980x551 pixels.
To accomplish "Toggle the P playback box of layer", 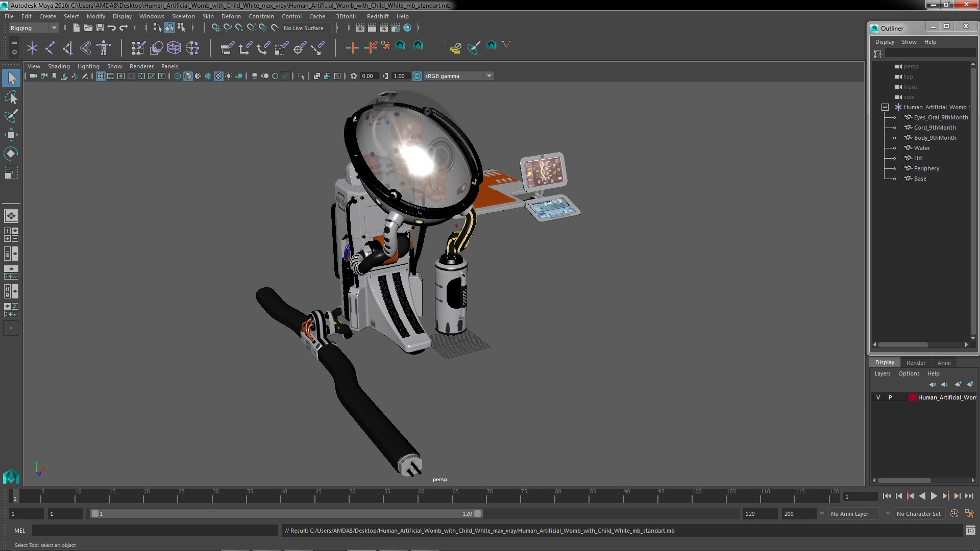I will 890,397.
